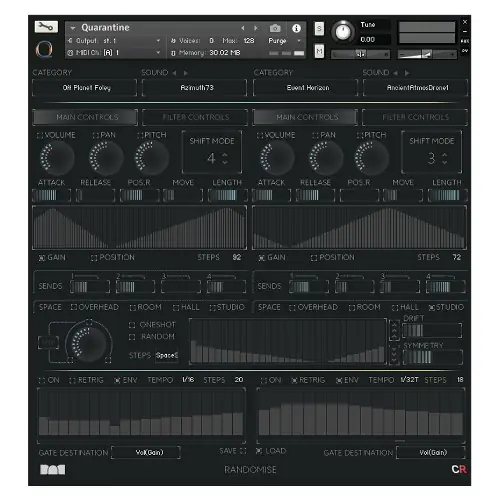Viewport: 500px width, 500px height.
Task: Click the camera snapshot icon
Action: pos(275,28)
